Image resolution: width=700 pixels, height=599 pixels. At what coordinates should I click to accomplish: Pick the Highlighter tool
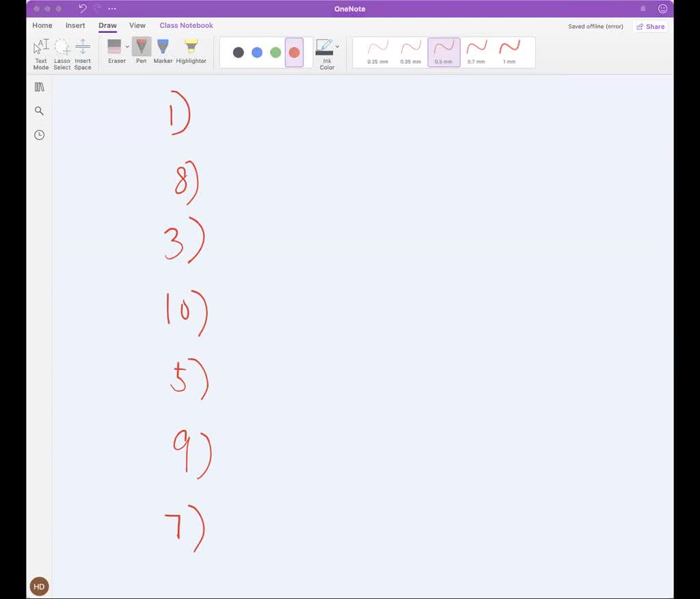[191, 51]
